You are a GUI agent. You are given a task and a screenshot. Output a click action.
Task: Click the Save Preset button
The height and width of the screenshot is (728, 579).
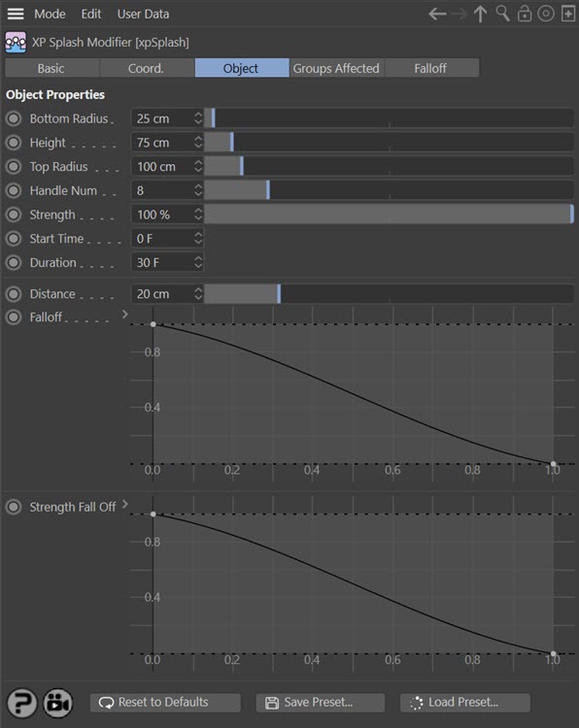click(321, 703)
